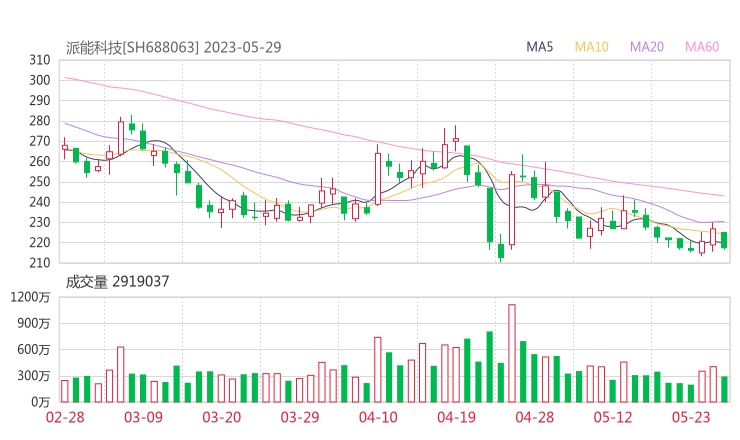This screenshot has width=740, height=440.
Task: Click the MA20 legend label
Action: click(x=647, y=47)
